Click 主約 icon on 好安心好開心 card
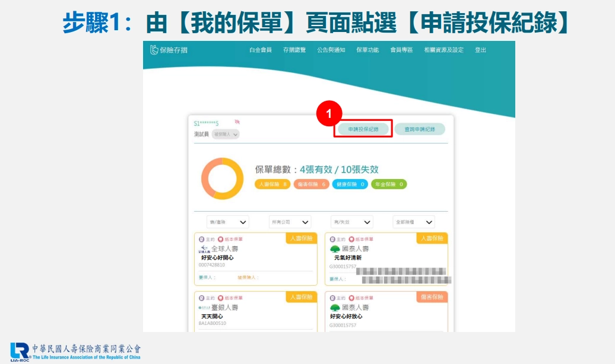This screenshot has width=615, height=364. pyautogui.click(x=202, y=239)
